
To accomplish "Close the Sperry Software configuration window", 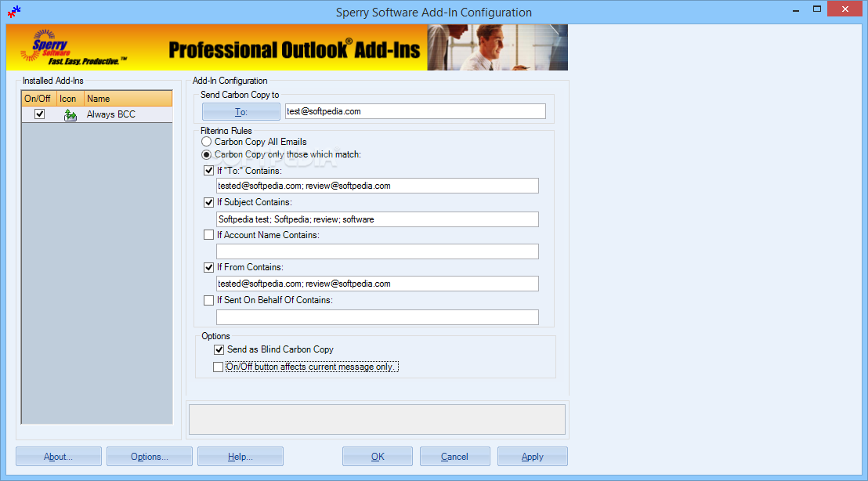I will (845, 9).
